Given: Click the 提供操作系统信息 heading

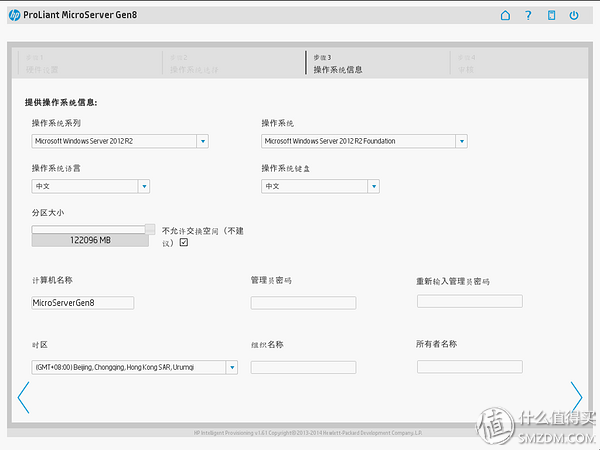Looking at the screenshot, I should coord(61,103).
